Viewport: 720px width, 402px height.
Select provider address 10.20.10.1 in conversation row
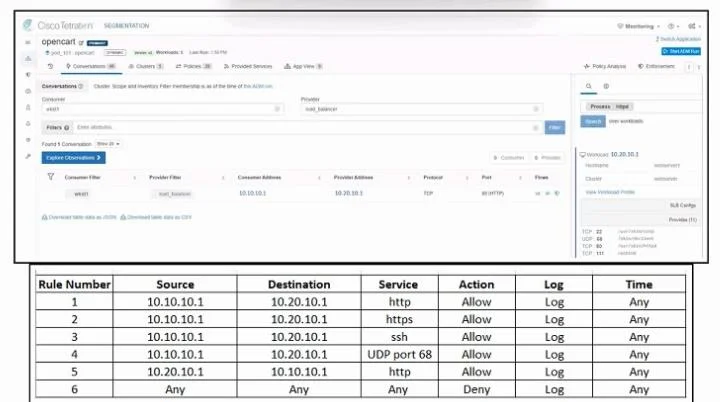[349, 193]
